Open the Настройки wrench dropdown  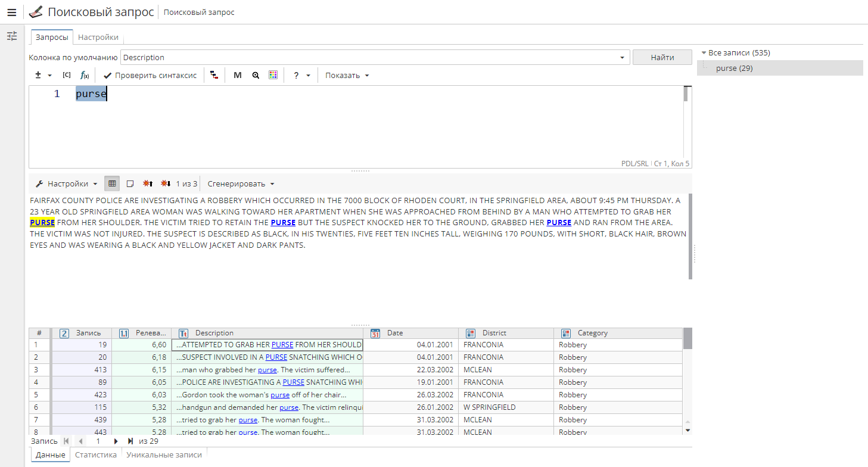tap(66, 183)
